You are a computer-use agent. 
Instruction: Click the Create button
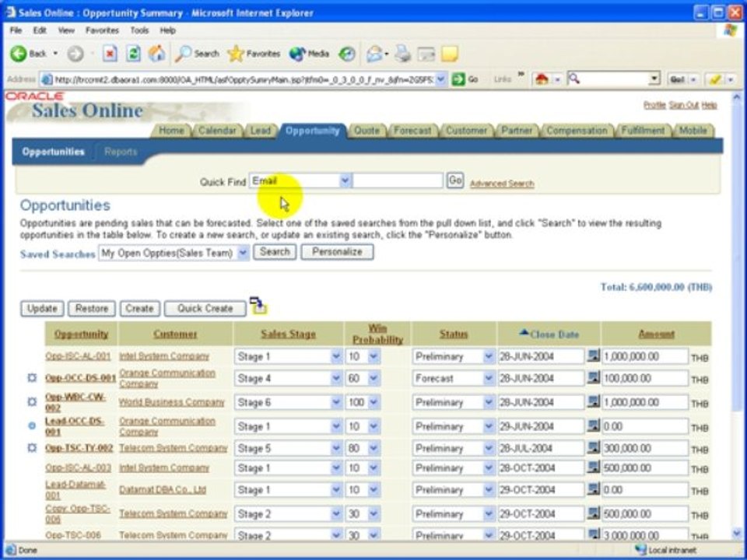click(x=139, y=309)
